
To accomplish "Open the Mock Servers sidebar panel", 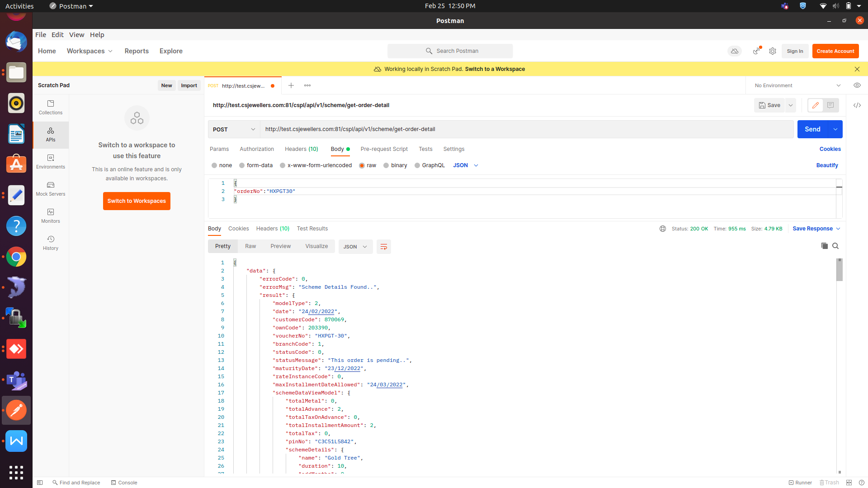I will [51, 189].
